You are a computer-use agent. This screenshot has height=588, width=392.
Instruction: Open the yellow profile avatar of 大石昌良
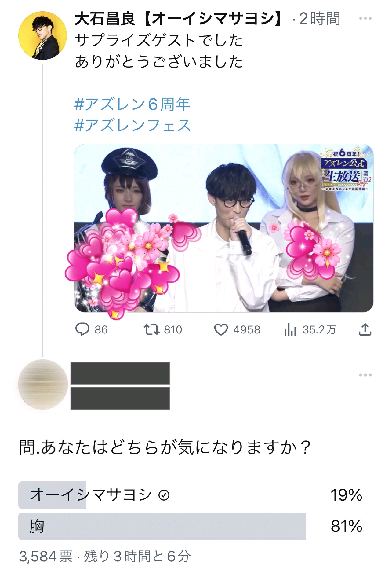[x=42, y=35]
